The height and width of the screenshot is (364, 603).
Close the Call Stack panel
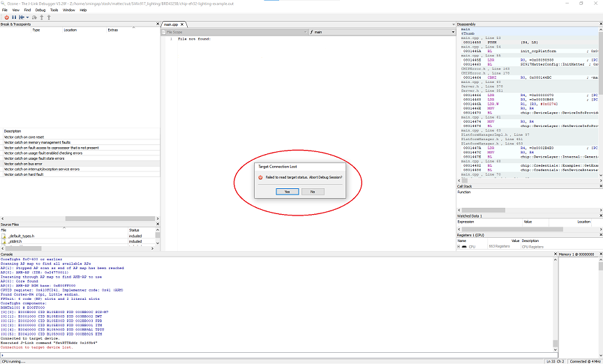point(601,186)
